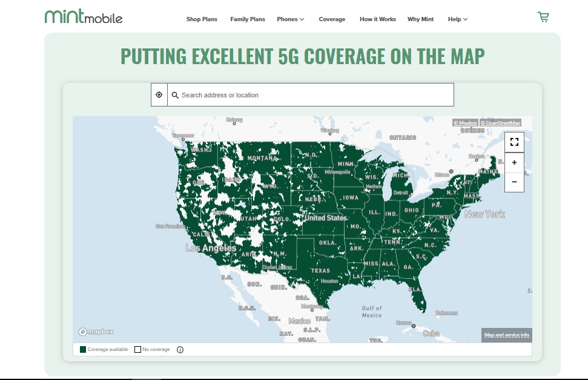Zoom in on the coverage map
Image resolution: width=588 pixels, height=380 pixels.
pyautogui.click(x=514, y=163)
